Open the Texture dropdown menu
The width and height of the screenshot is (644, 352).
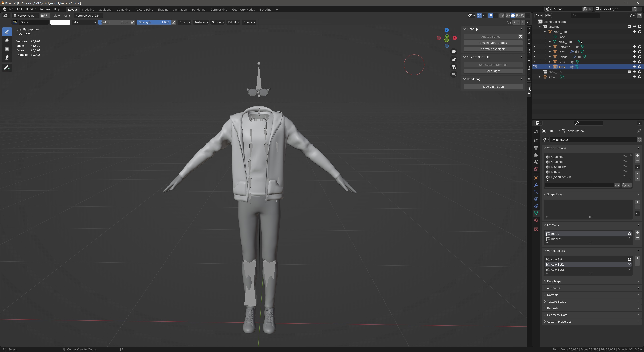201,22
